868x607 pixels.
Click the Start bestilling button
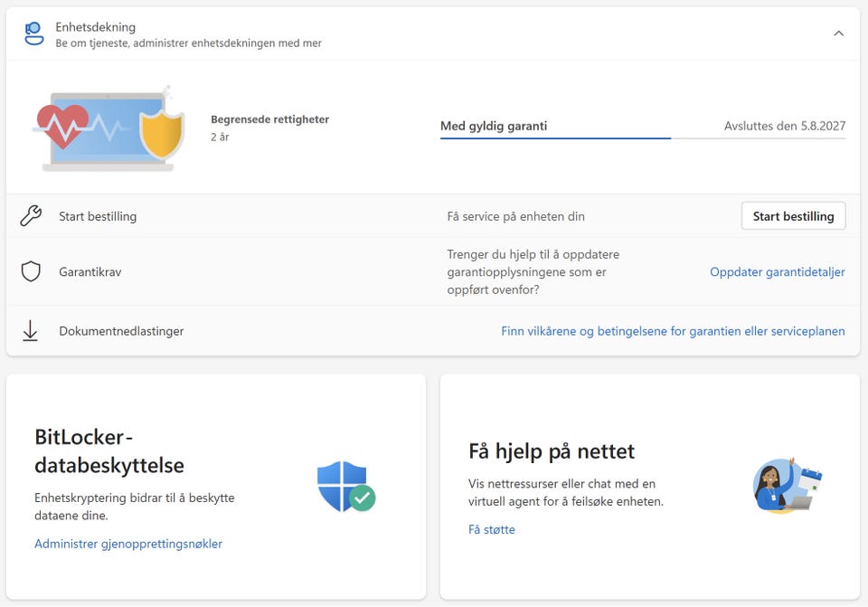793,216
